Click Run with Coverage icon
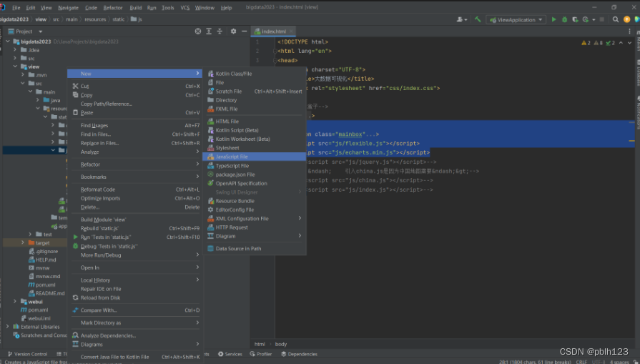This screenshot has height=364, width=640. tap(575, 19)
